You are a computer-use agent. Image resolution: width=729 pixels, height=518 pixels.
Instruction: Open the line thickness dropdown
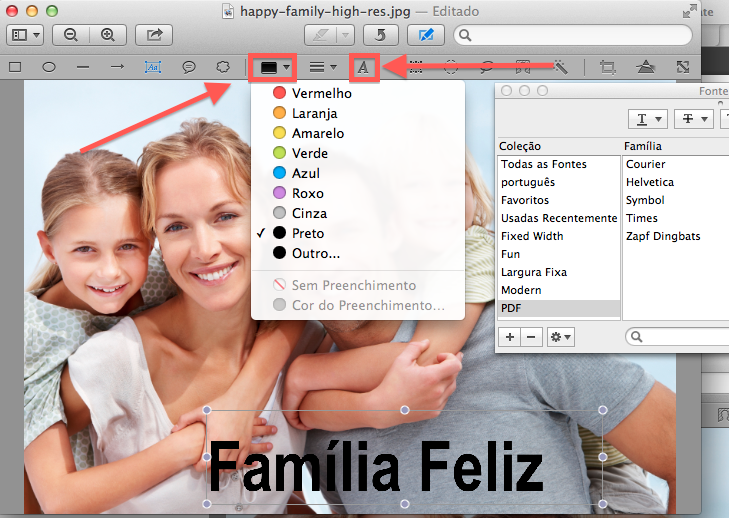pyautogui.click(x=321, y=67)
